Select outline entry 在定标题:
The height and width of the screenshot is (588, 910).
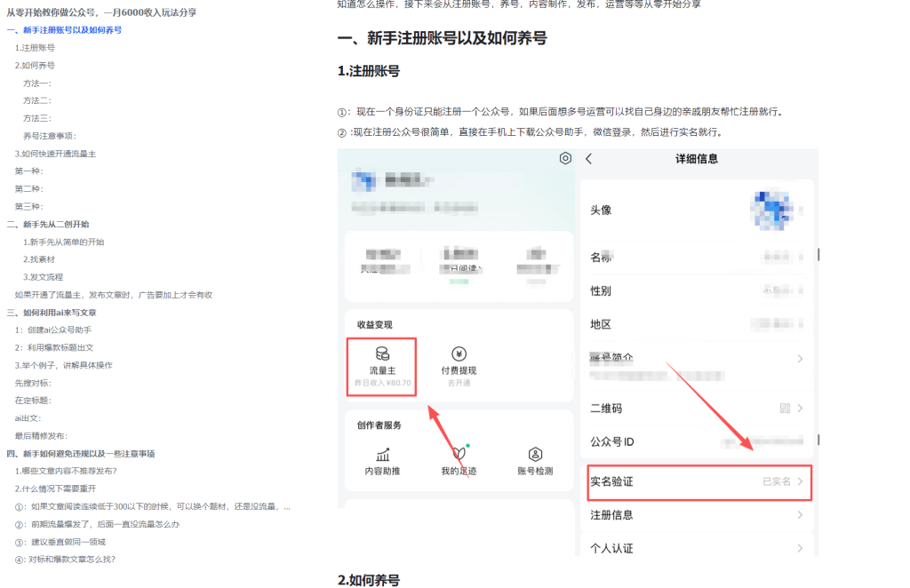33,401
